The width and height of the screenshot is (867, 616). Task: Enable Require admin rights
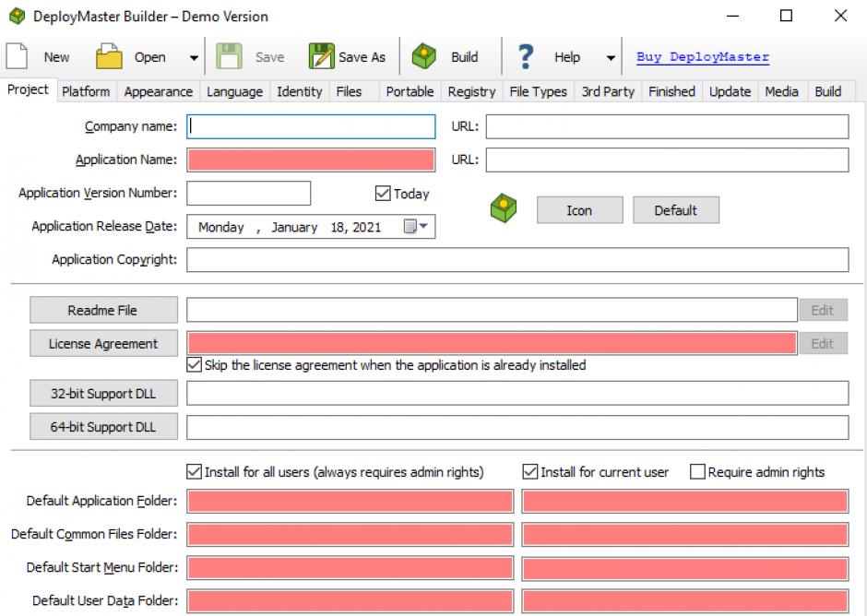(698, 471)
